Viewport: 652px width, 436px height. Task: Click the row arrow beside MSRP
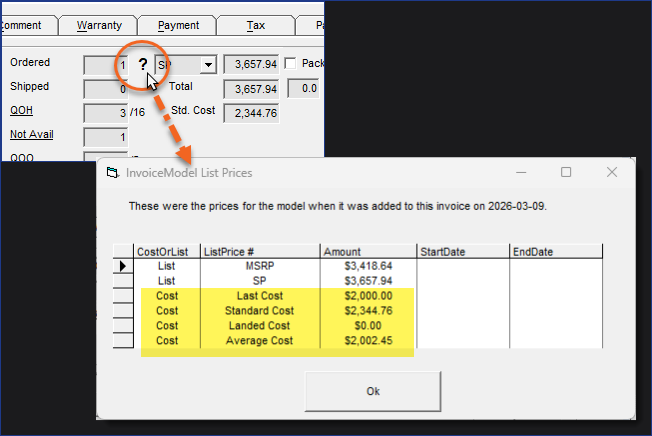123,266
